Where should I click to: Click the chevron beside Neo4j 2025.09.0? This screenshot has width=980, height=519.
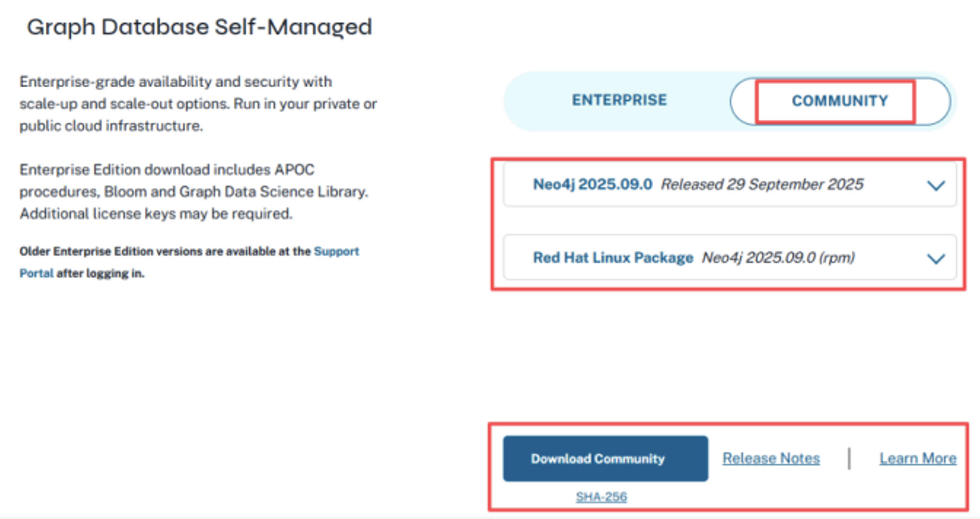click(x=936, y=186)
